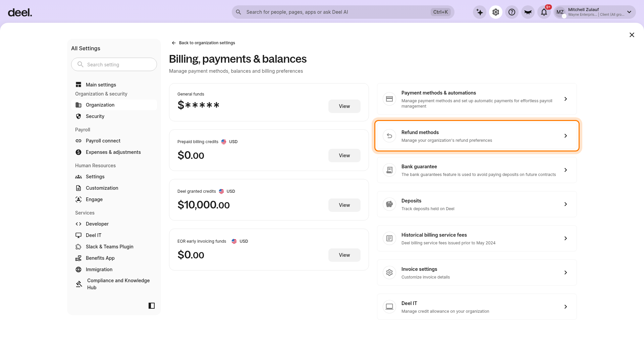Click the Expenses dollar icon
Screen dimensions: 644x362
[x=78, y=152]
